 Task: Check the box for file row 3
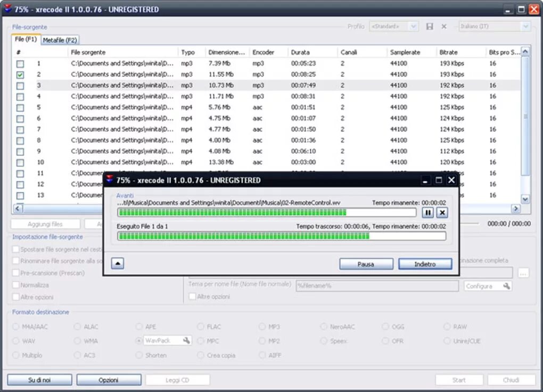(x=20, y=86)
